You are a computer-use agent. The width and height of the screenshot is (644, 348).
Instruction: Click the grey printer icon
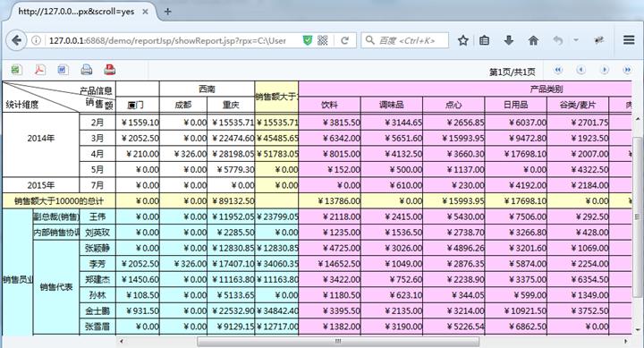coord(86,70)
